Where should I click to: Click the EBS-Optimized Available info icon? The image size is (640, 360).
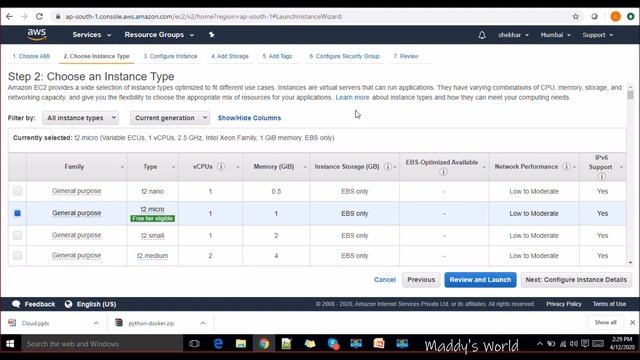coord(443,172)
